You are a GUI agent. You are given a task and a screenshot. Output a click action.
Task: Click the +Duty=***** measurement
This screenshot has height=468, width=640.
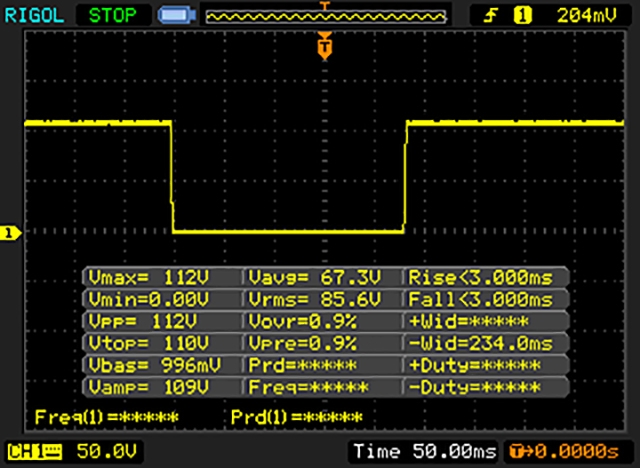(x=475, y=365)
